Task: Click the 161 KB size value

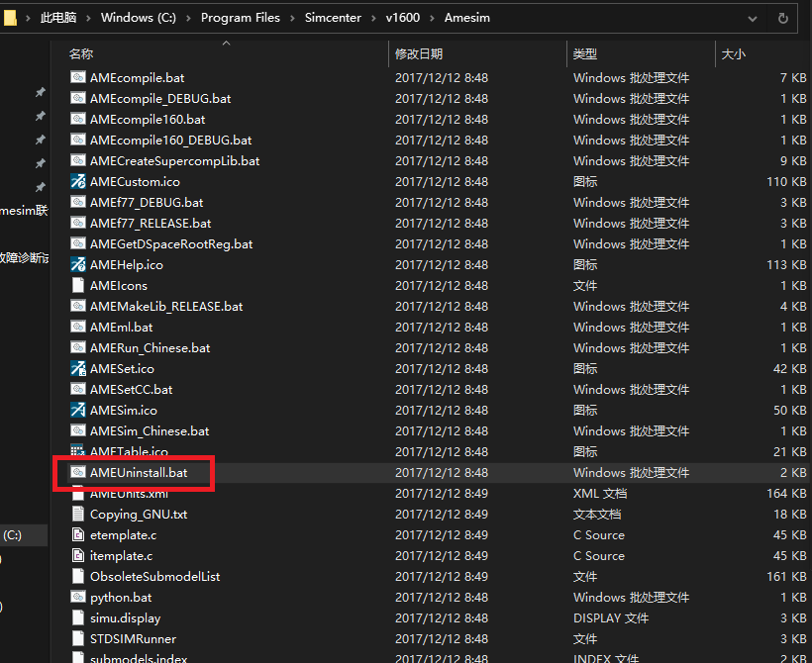Action: (x=786, y=576)
